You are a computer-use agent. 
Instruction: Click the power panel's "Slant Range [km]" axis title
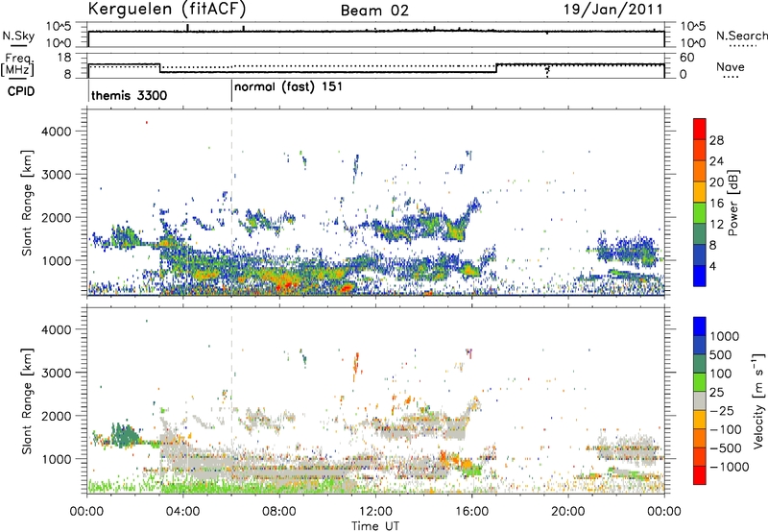click(x=27, y=203)
